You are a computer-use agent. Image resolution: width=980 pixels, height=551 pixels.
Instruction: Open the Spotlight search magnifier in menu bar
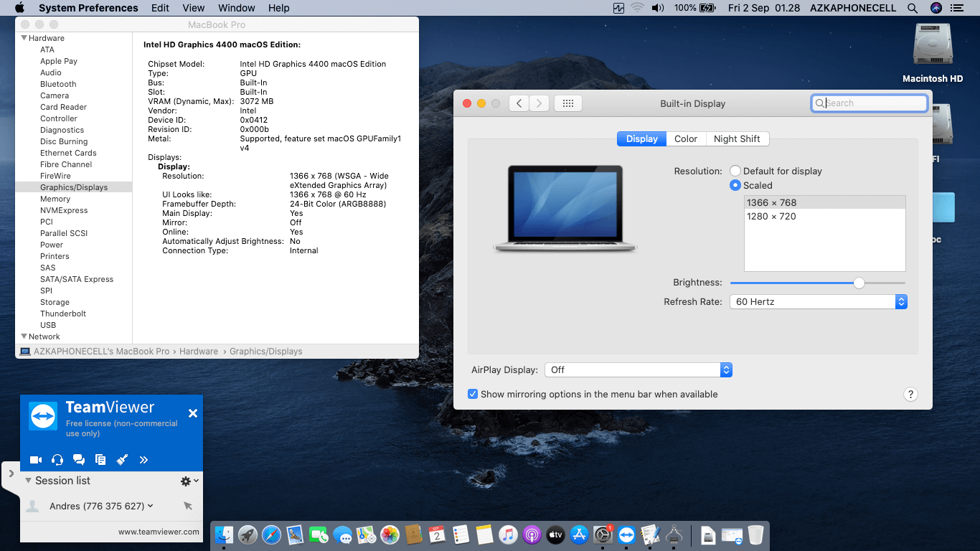click(913, 8)
